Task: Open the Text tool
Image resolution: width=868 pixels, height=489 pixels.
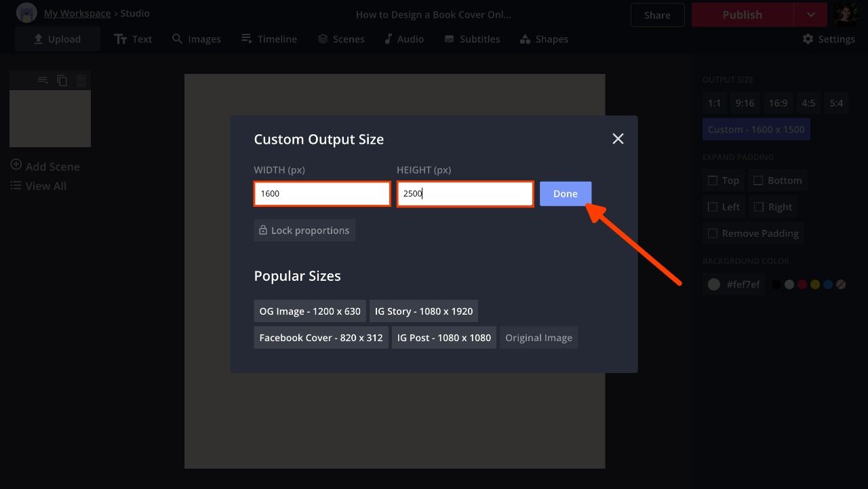Action: pyautogui.click(x=133, y=39)
